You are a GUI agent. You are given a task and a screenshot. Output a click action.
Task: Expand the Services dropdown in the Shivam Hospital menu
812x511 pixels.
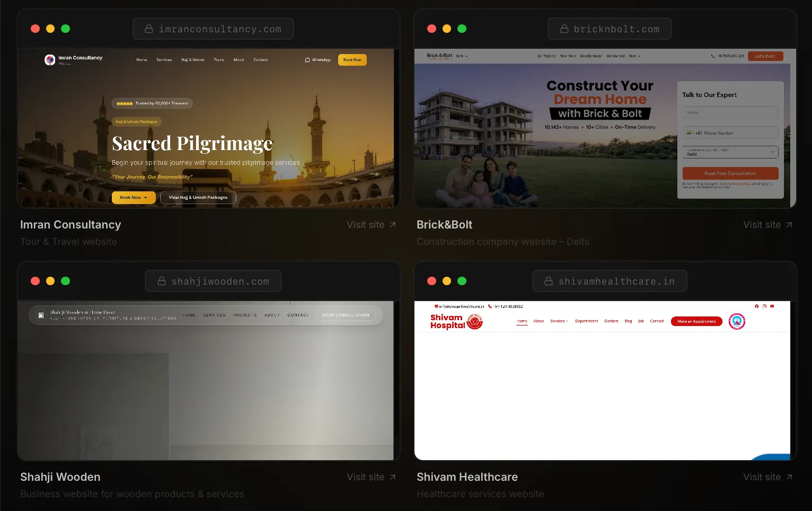click(559, 321)
